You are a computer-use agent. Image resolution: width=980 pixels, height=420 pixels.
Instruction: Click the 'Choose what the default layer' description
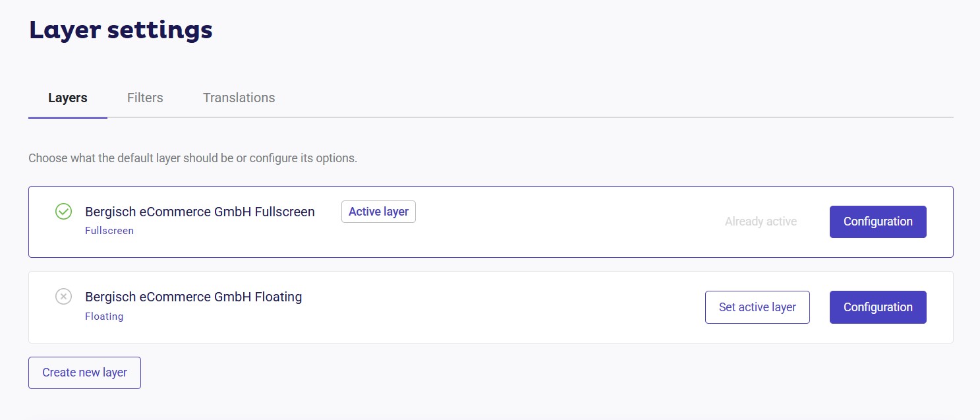pos(192,158)
